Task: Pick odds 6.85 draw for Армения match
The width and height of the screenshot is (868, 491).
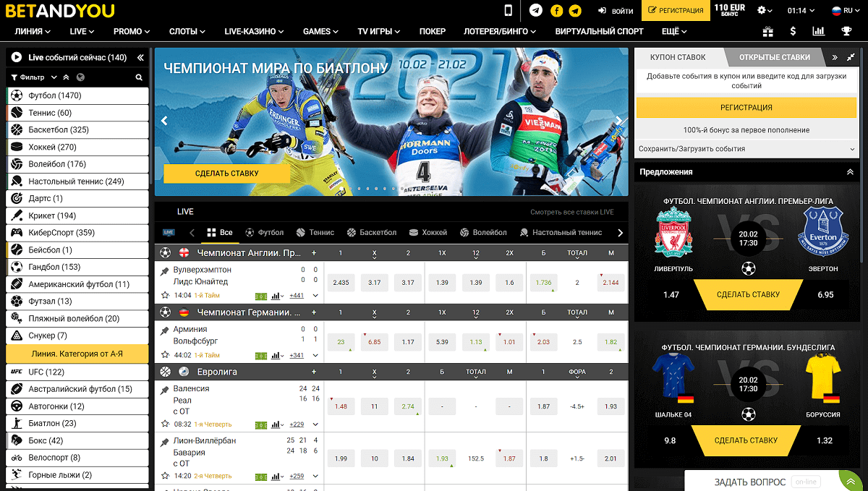Action: tap(374, 342)
